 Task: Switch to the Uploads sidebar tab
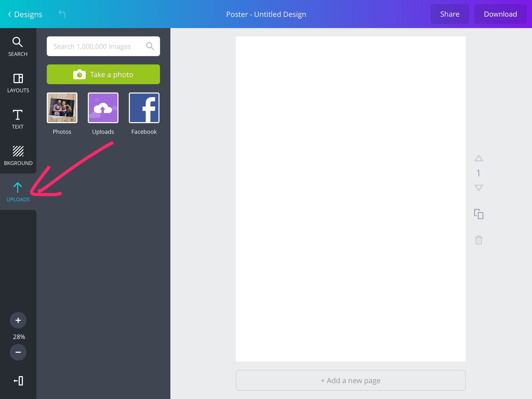(x=18, y=192)
